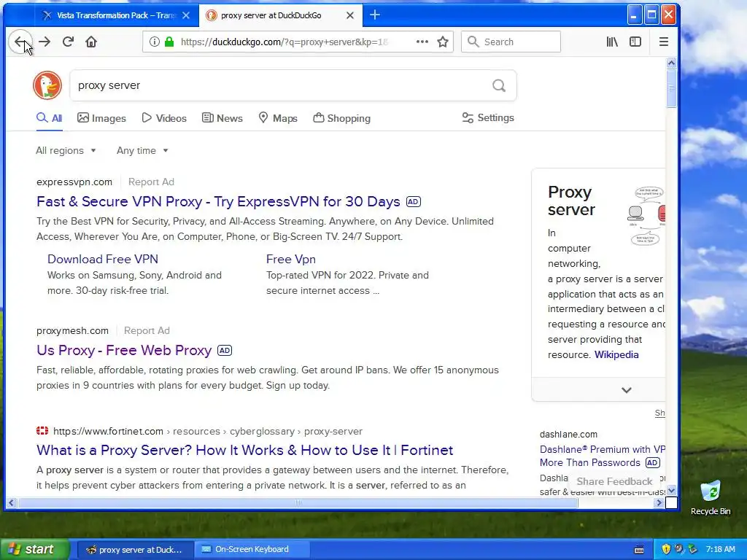Click the dashlane.com domain text
Screen dimensions: 747x560
(x=568, y=435)
